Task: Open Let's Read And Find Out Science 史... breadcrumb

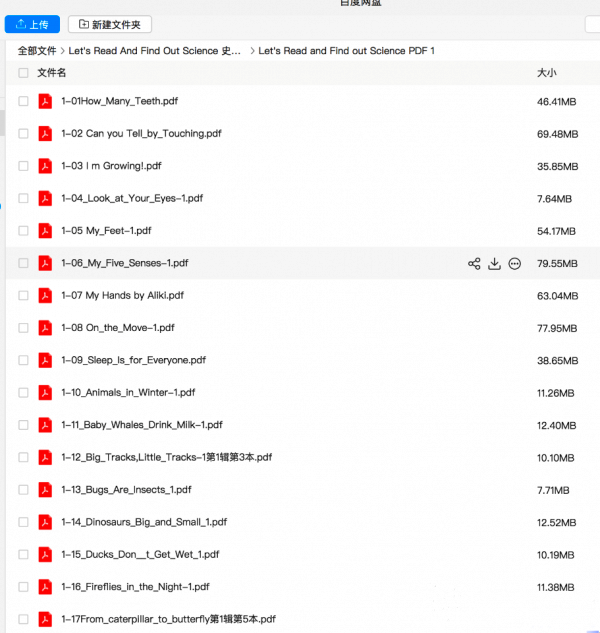Action: pos(155,50)
